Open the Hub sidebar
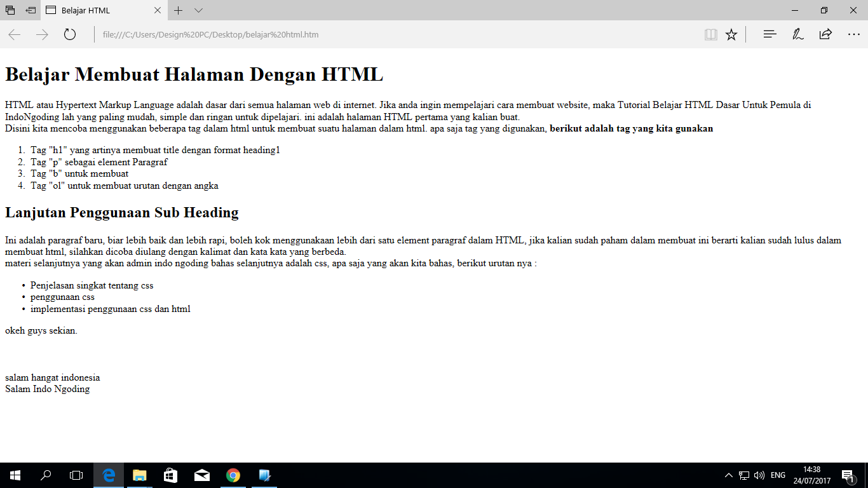This screenshot has height=488, width=868. coord(769,34)
